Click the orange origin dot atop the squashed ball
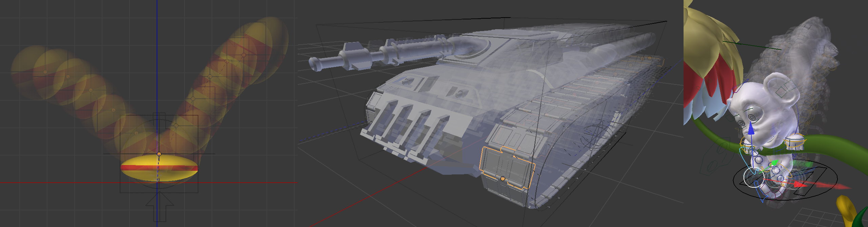 pyautogui.click(x=159, y=154)
